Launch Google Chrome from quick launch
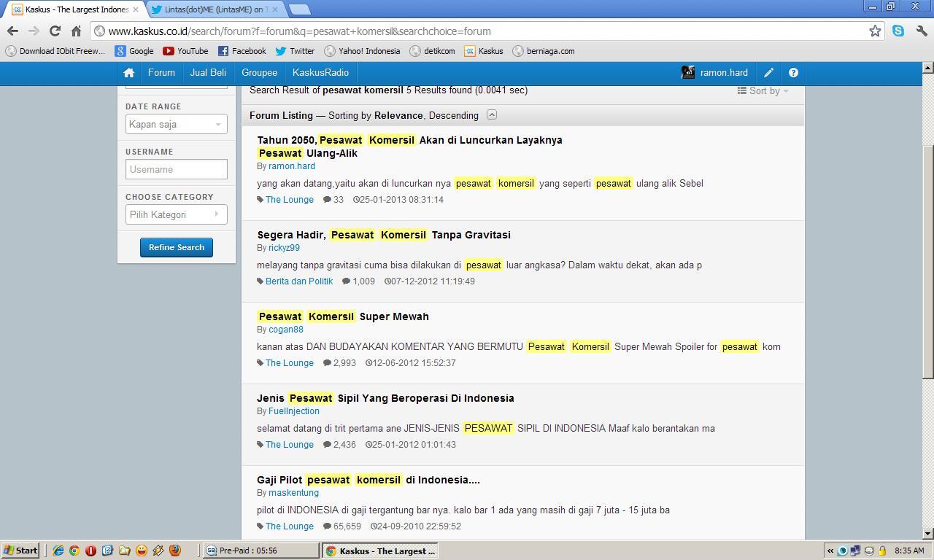The image size is (934, 560). pos(74,551)
